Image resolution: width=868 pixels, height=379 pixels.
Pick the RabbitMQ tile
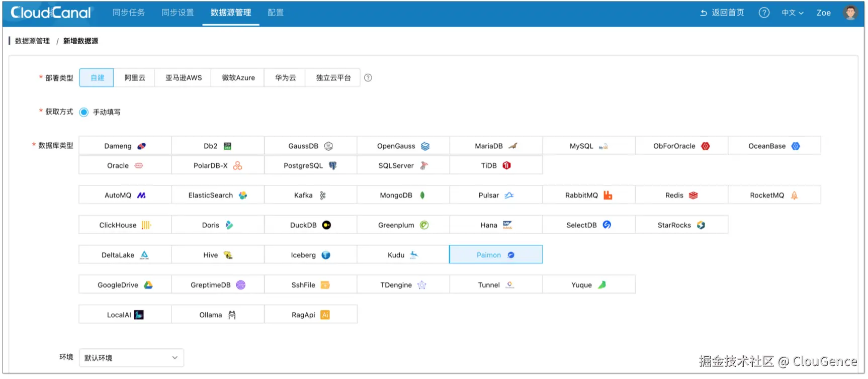pos(589,195)
